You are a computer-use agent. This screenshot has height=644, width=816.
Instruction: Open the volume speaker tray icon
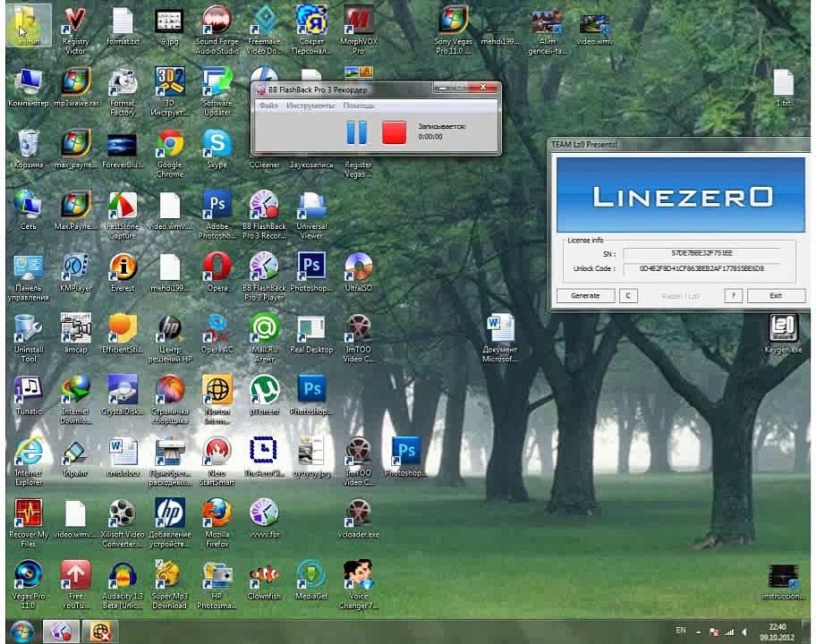pos(744,632)
